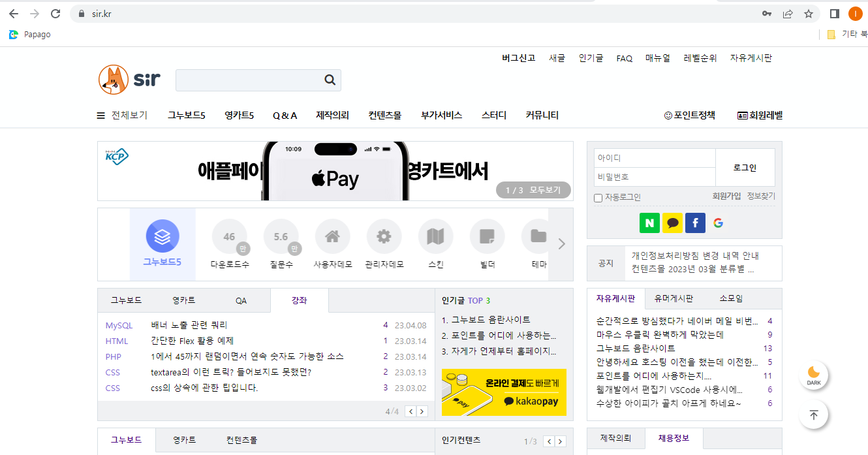
Task: Open the 커뮤니티 menu
Action: [x=542, y=116]
